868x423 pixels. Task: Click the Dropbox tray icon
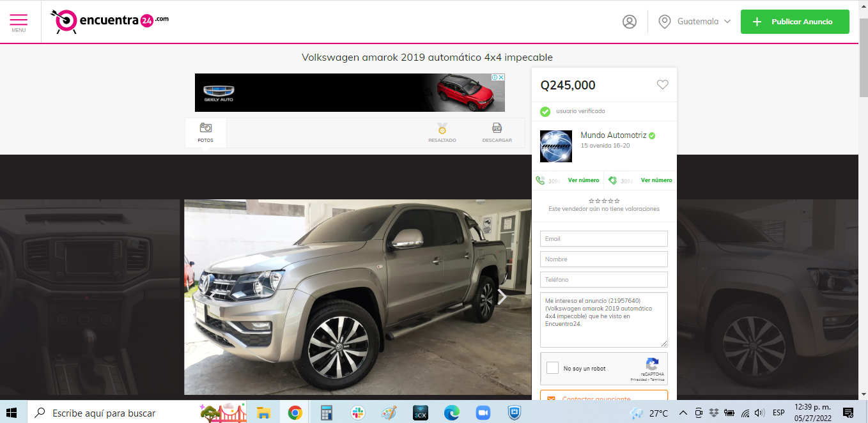coord(714,413)
